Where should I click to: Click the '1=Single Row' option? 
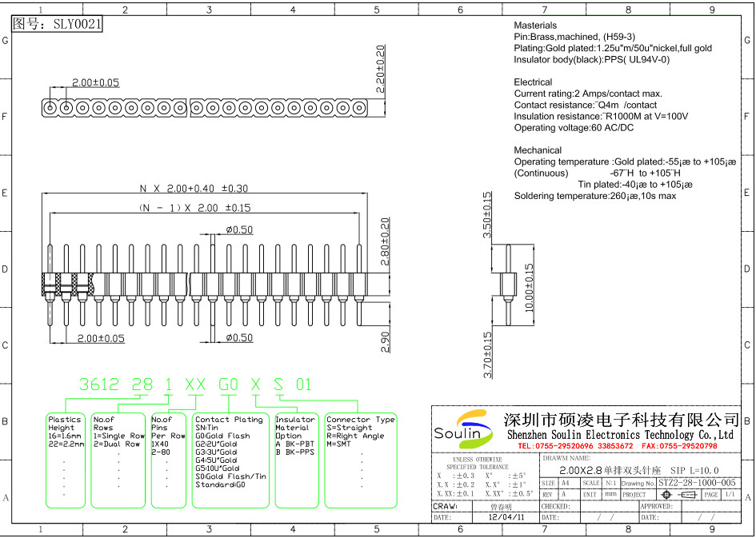click(118, 436)
